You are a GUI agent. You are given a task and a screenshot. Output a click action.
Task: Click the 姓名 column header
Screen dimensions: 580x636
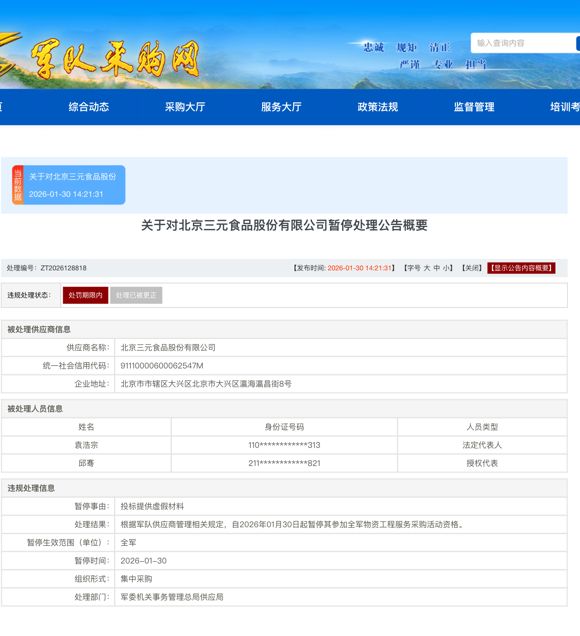click(86, 427)
